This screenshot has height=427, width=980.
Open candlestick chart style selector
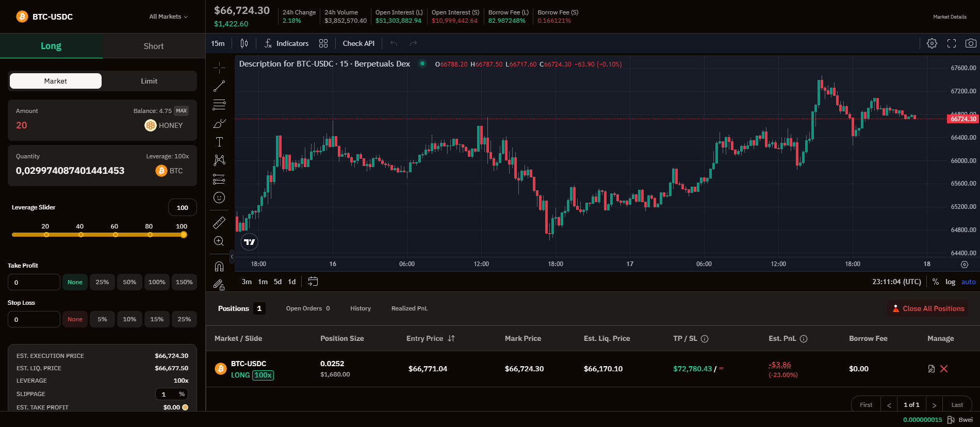(244, 43)
